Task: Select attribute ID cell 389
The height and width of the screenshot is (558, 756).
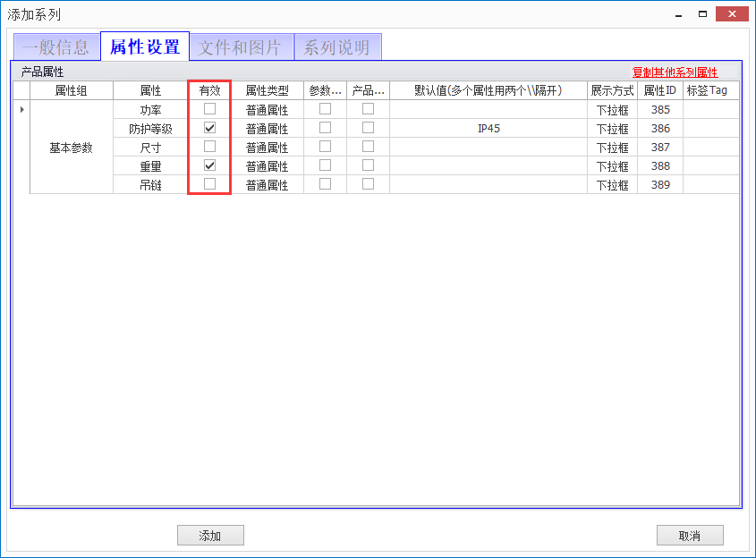Action: coord(660,184)
